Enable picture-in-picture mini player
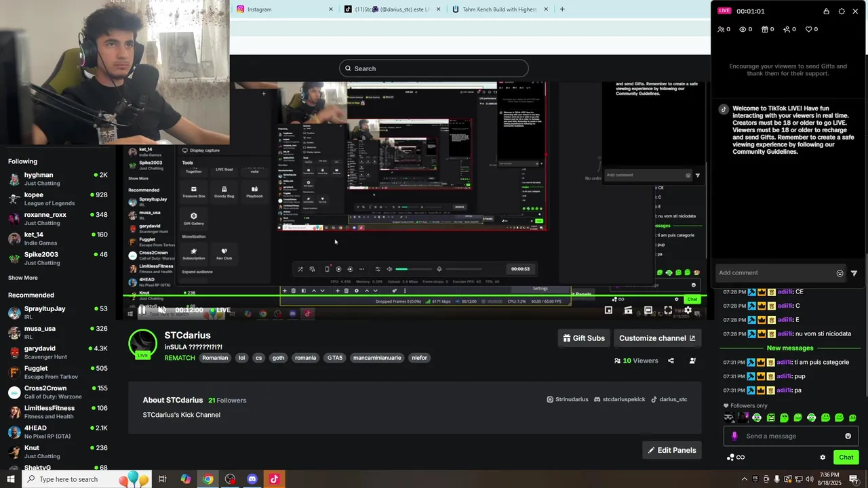The image size is (868, 488). pyautogui.click(x=608, y=310)
